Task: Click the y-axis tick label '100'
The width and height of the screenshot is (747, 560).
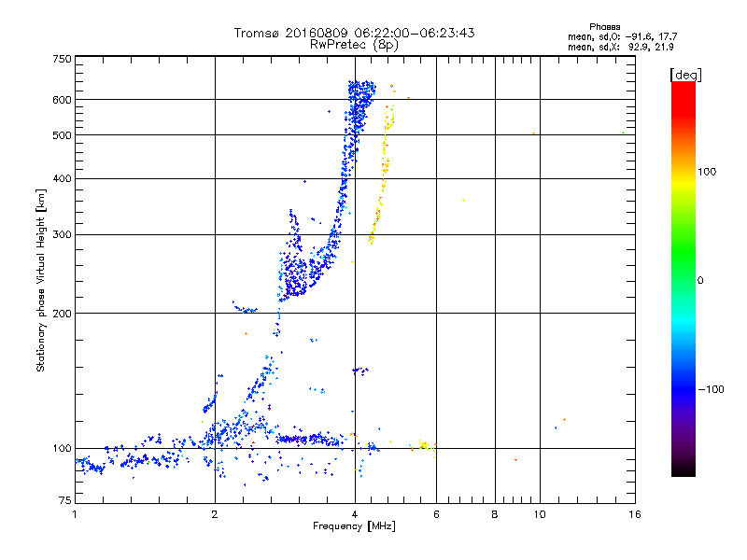Action: [62, 448]
